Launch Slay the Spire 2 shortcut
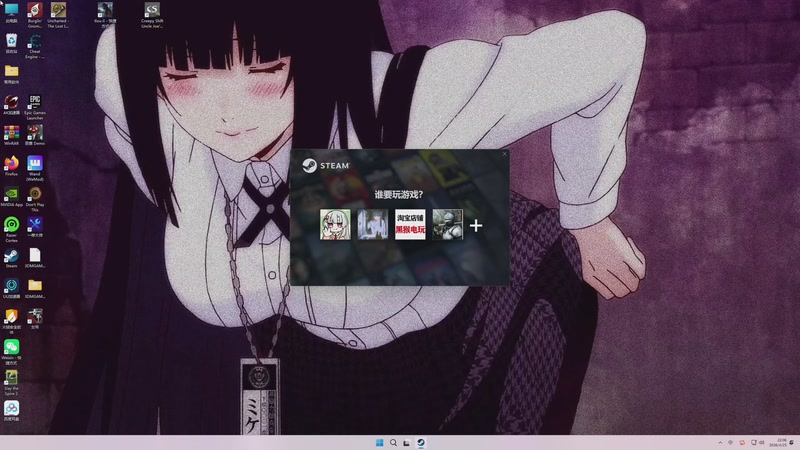Viewport: 800px width, 450px height. tap(11, 383)
